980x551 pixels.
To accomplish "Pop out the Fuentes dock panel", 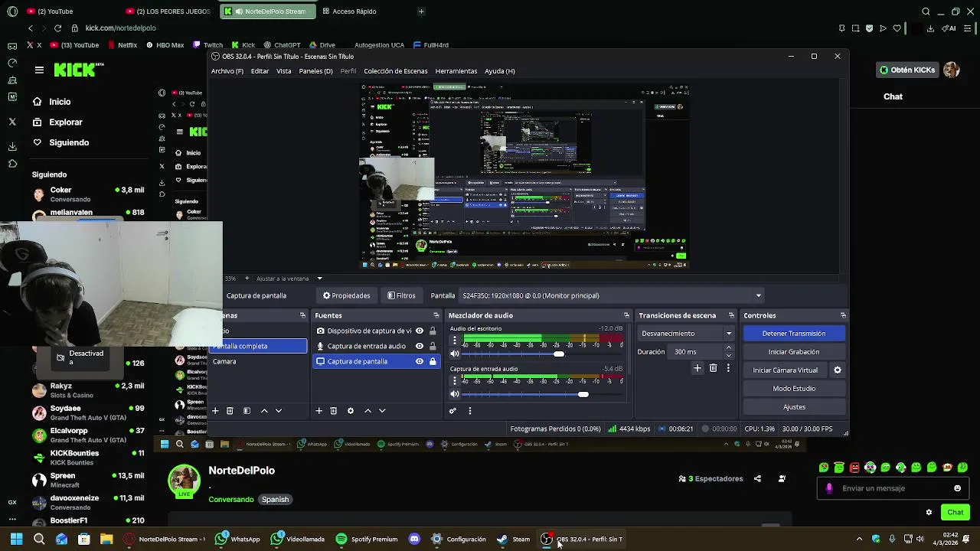I will [436, 315].
